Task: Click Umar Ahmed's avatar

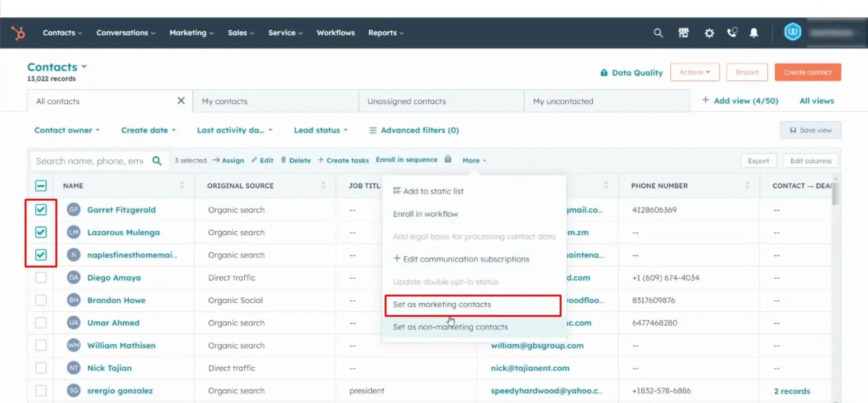Action: coord(74,322)
